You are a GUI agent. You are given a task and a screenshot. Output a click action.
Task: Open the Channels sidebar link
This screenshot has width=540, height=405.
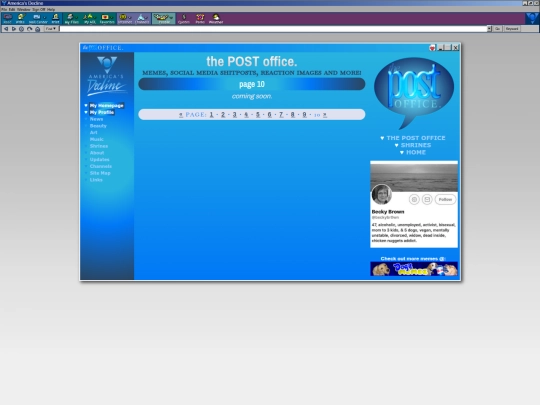pyautogui.click(x=101, y=166)
